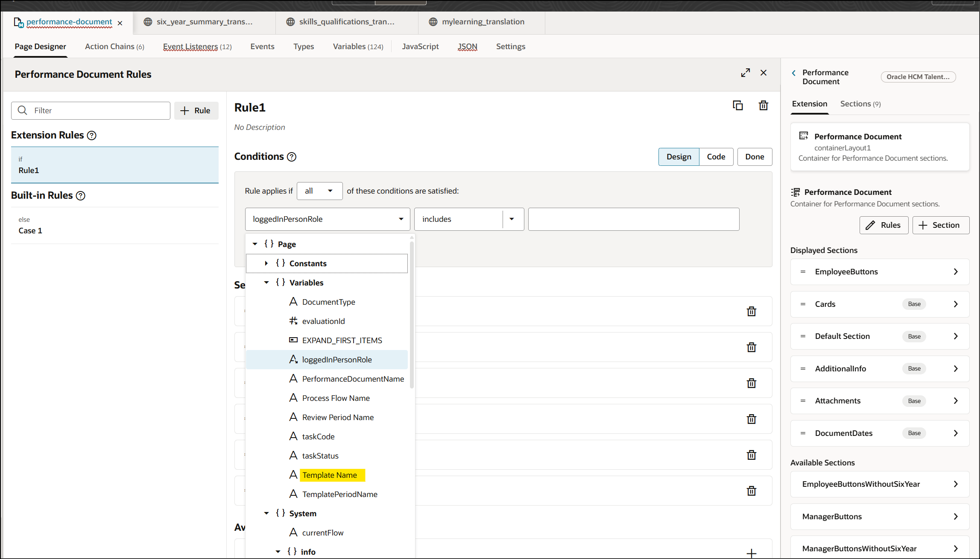Switch to the JSON tab
Viewport: 980px width, 559px height.
[467, 47]
